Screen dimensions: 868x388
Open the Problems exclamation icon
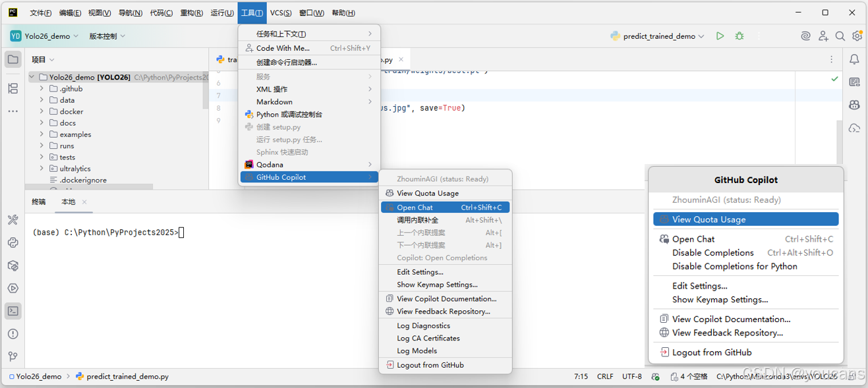coord(13,334)
